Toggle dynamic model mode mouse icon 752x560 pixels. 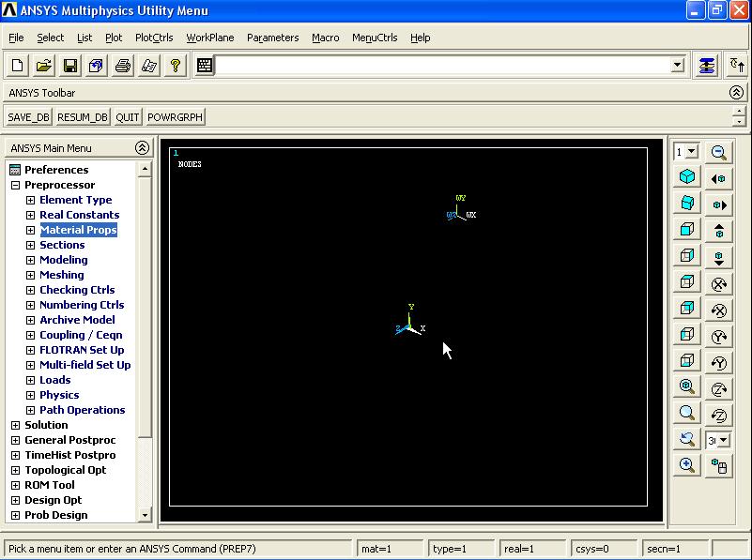click(x=718, y=465)
